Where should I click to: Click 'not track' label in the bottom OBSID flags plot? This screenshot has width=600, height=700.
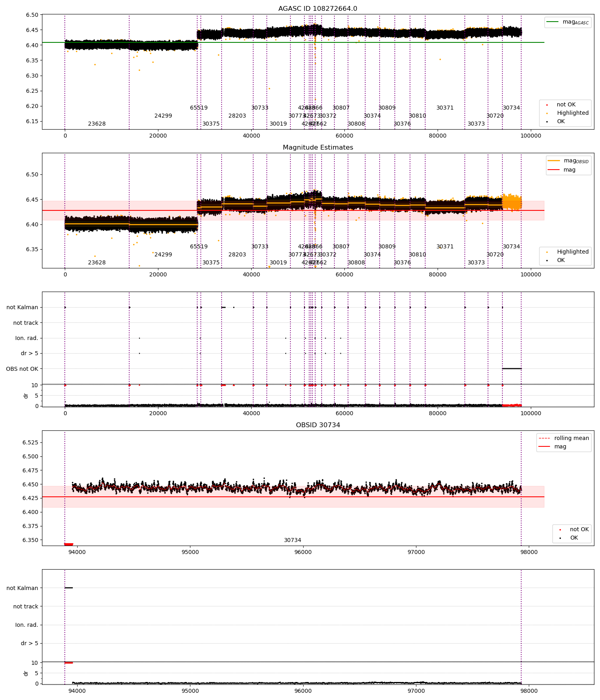pos(26,606)
